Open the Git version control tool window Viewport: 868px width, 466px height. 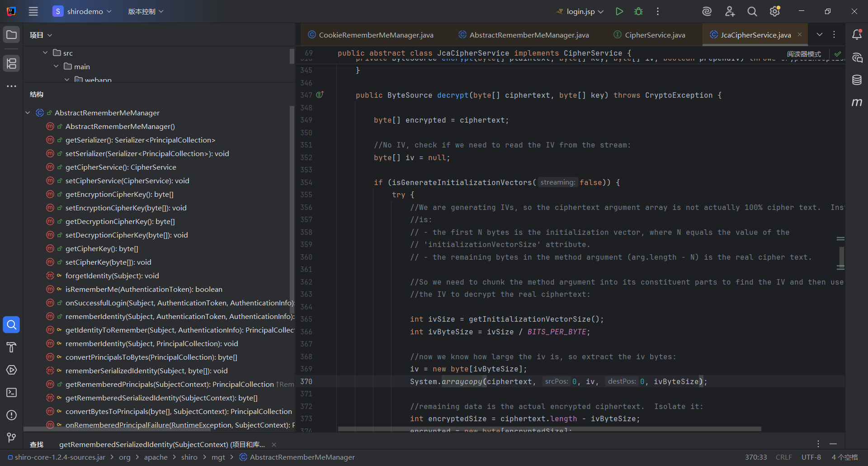pyautogui.click(x=11, y=437)
